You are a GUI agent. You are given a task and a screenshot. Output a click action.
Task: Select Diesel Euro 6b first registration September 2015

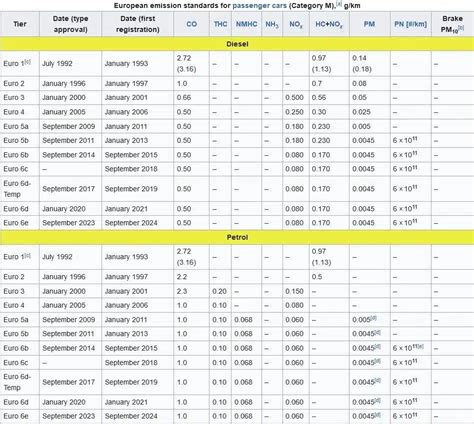point(131,155)
